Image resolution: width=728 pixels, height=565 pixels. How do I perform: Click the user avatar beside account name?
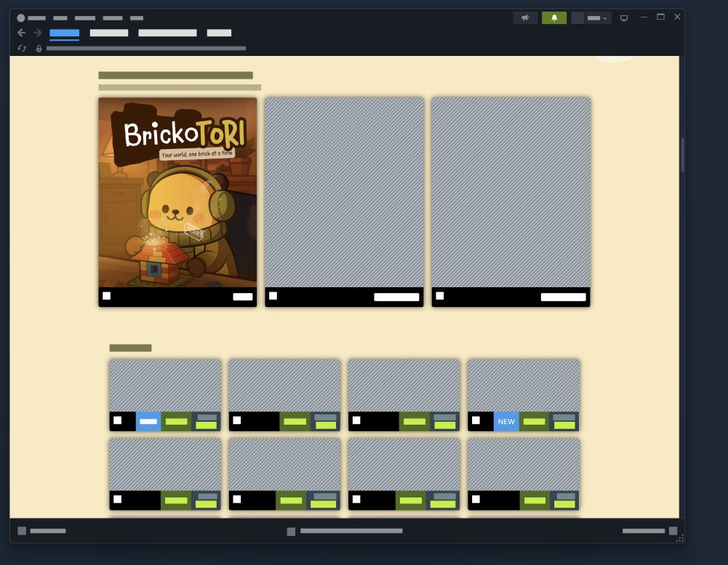coord(578,18)
